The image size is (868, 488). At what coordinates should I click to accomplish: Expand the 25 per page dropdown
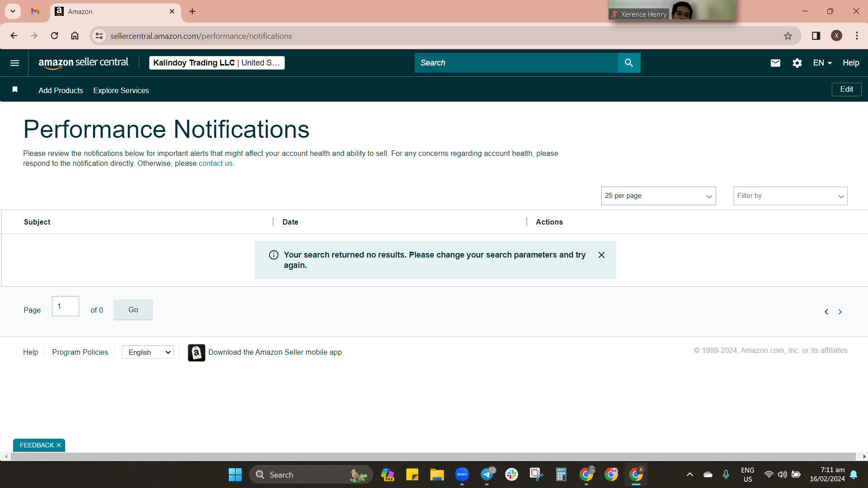coord(659,196)
